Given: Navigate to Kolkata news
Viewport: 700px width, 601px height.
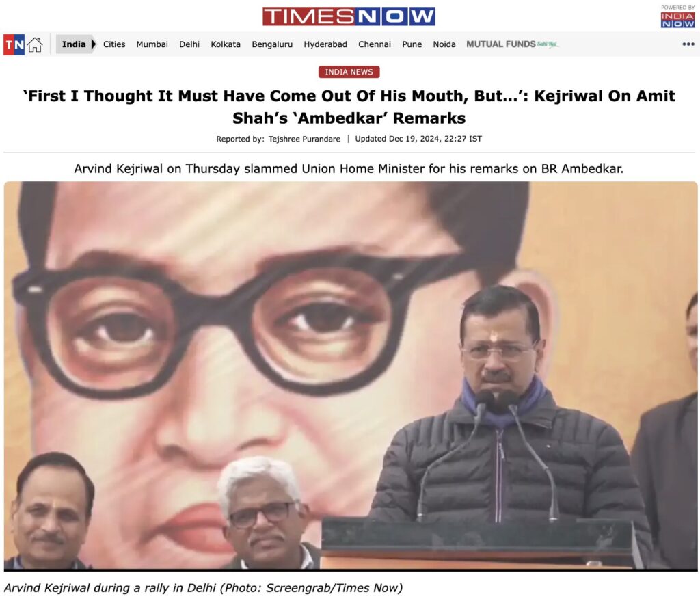Looking at the screenshot, I should point(226,44).
